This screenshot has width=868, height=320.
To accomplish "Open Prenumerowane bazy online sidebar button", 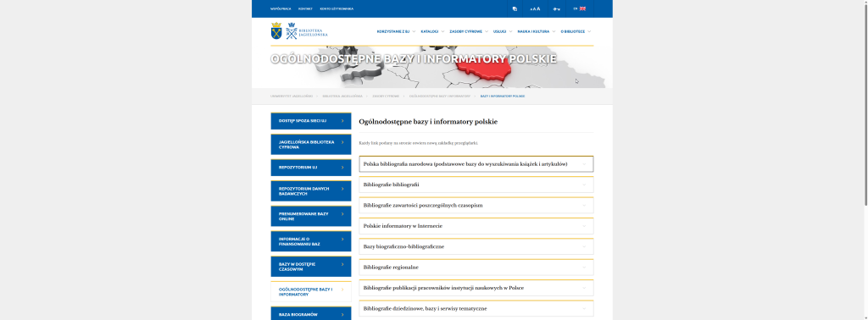I will [310, 216].
